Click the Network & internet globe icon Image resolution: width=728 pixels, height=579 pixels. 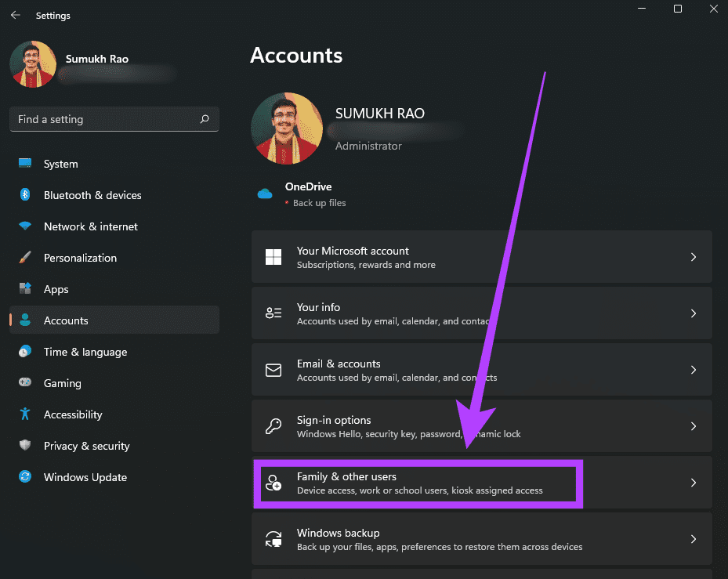pos(24,226)
